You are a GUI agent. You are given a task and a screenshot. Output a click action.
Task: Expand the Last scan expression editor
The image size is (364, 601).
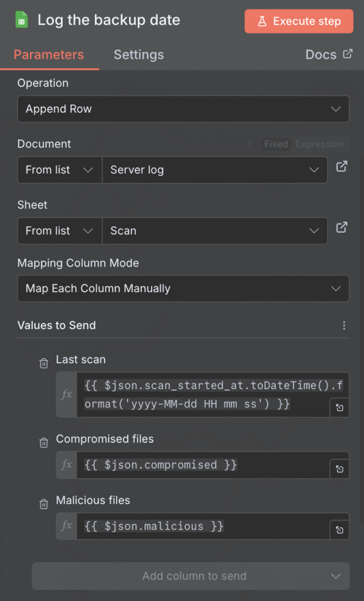[x=339, y=407]
